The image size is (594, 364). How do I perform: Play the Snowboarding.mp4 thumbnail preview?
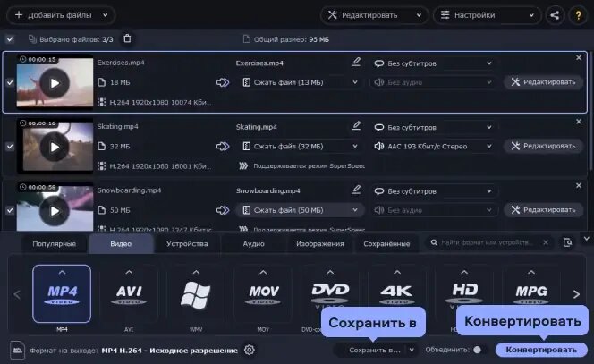[x=55, y=211]
